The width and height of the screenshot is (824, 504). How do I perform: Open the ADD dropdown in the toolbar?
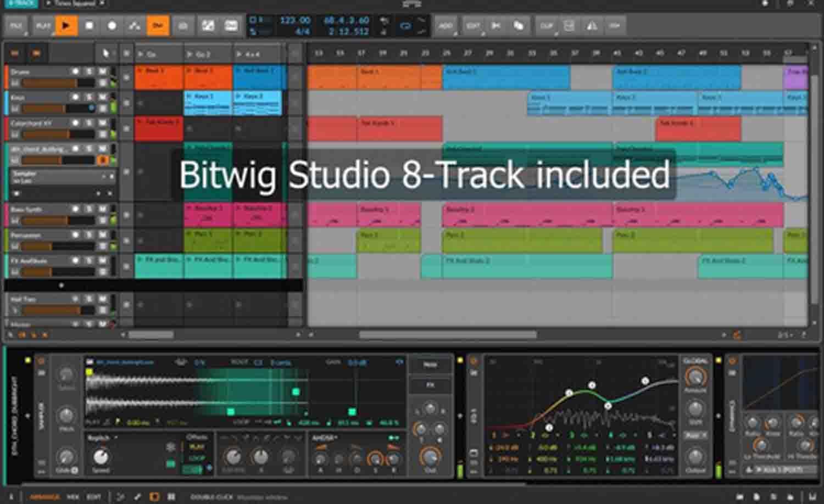tap(446, 26)
